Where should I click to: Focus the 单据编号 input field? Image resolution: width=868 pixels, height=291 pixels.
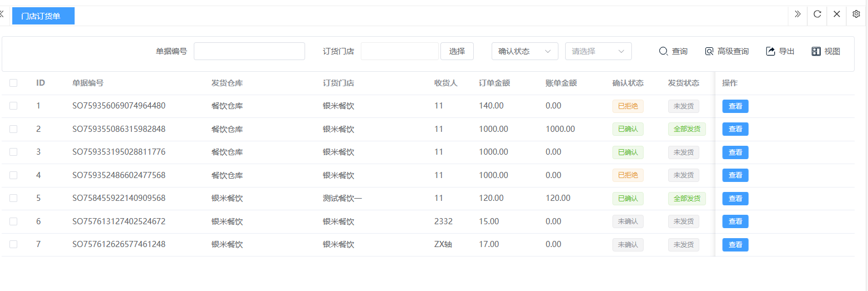249,51
